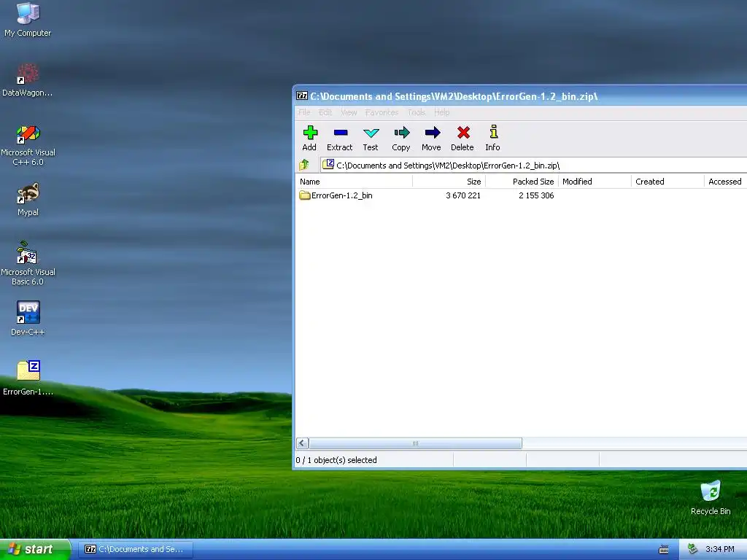The height and width of the screenshot is (560, 747).
Task: Click the 3 670 221 size value
Action: pos(463,195)
